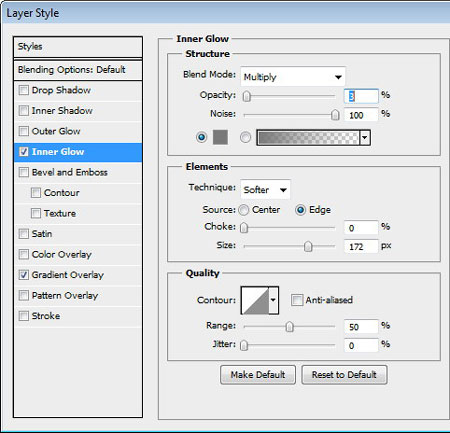Expand the Contour picker arrow
The image size is (450, 433).
click(273, 300)
